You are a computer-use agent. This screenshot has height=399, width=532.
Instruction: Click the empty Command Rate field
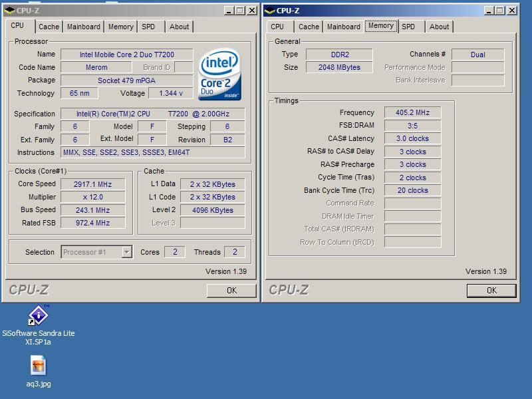pos(412,203)
